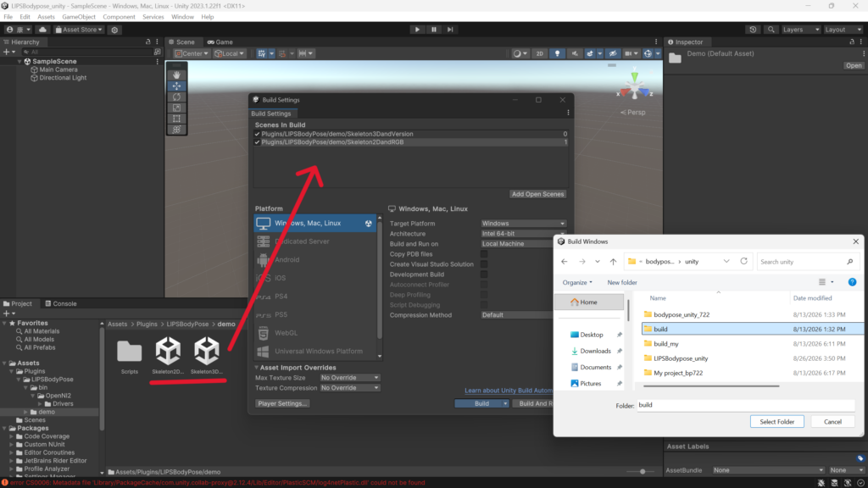Image resolution: width=868 pixels, height=488 pixels.
Task: Select the Hand view tool
Action: click(x=176, y=75)
